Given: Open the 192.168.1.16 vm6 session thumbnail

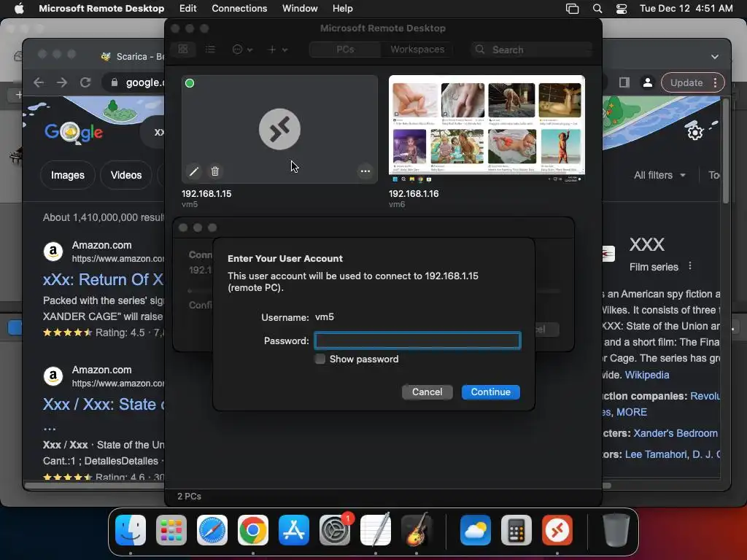Looking at the screenshot, I should click(x=487, y=128).
